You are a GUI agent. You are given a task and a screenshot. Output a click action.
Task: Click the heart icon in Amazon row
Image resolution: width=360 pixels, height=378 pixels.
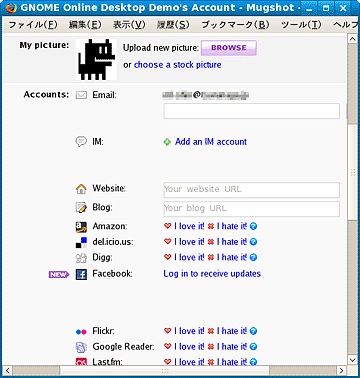click(168, 226)
